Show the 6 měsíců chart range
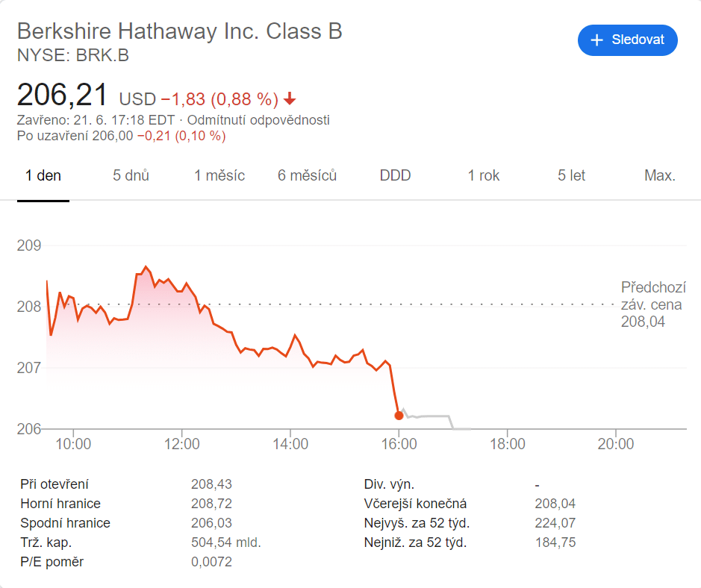This screenshot has height=588, width=701. pyautogui.click(x=308, y=176)
